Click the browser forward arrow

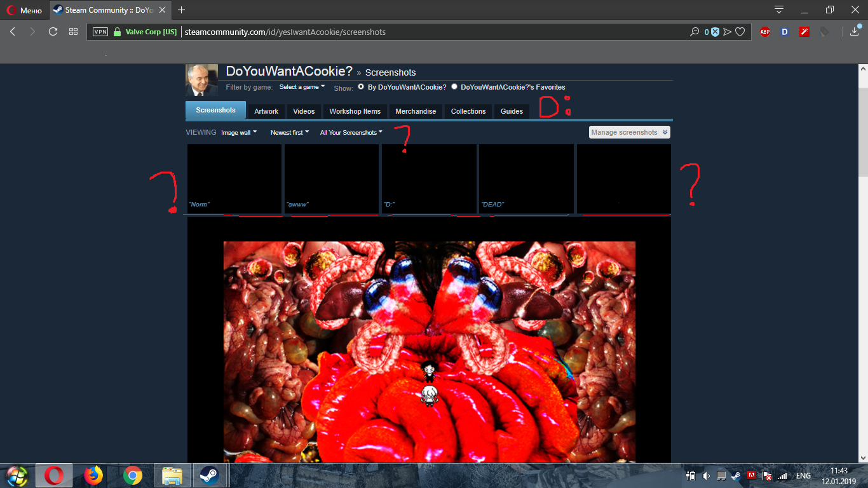[32, 32]
